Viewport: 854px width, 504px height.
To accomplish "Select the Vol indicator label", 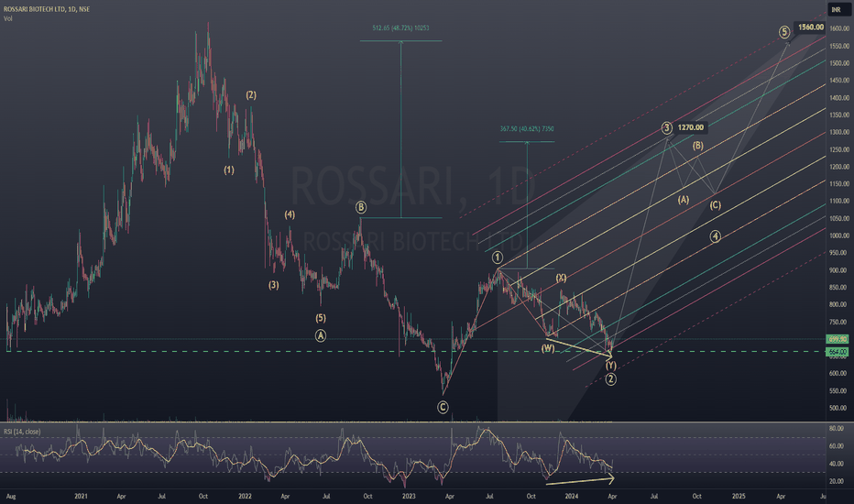I will (x=7, y=18).
